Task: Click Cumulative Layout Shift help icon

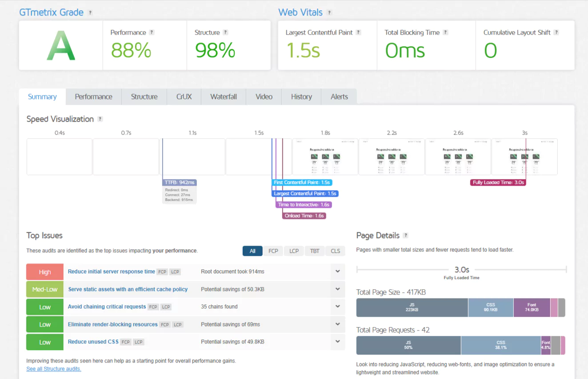Action: click(x=556, y=32)
